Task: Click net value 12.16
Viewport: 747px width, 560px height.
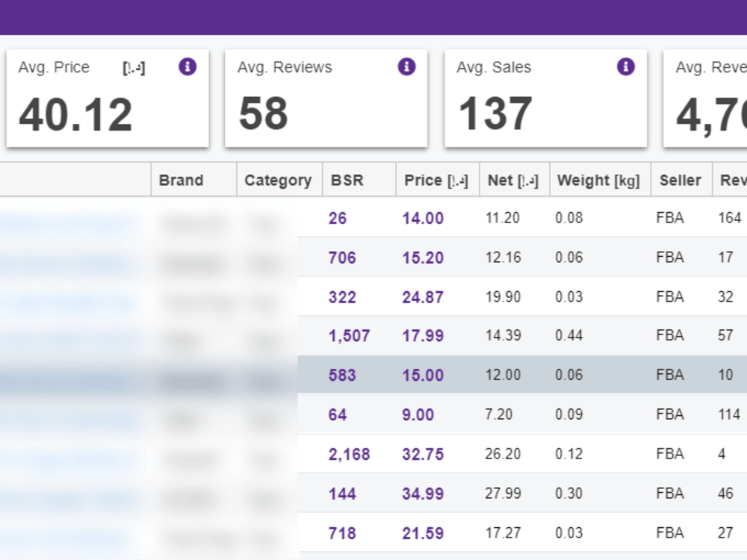Action: 503,257
